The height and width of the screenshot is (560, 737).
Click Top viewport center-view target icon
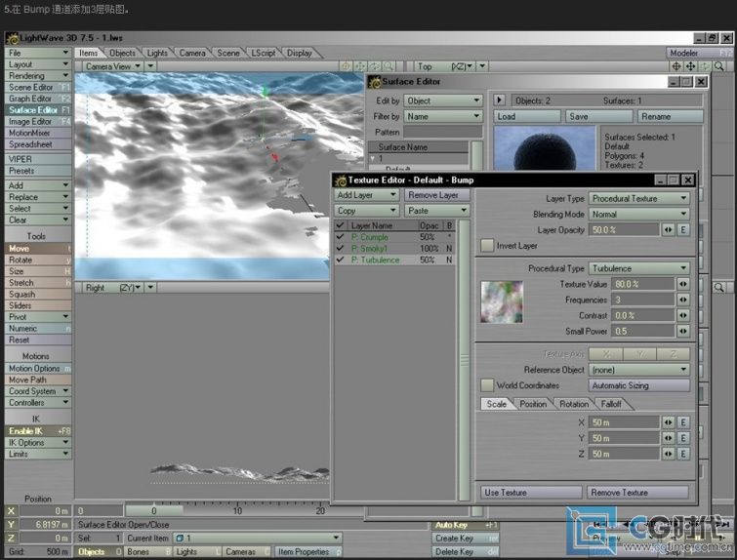676,66
